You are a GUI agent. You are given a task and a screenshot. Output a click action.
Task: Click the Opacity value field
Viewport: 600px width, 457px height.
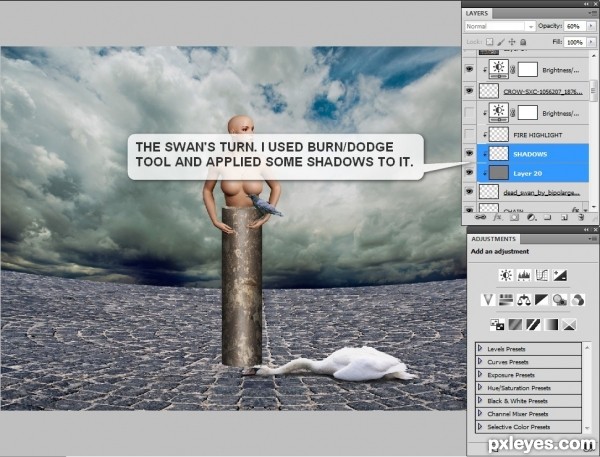point(575,26)
